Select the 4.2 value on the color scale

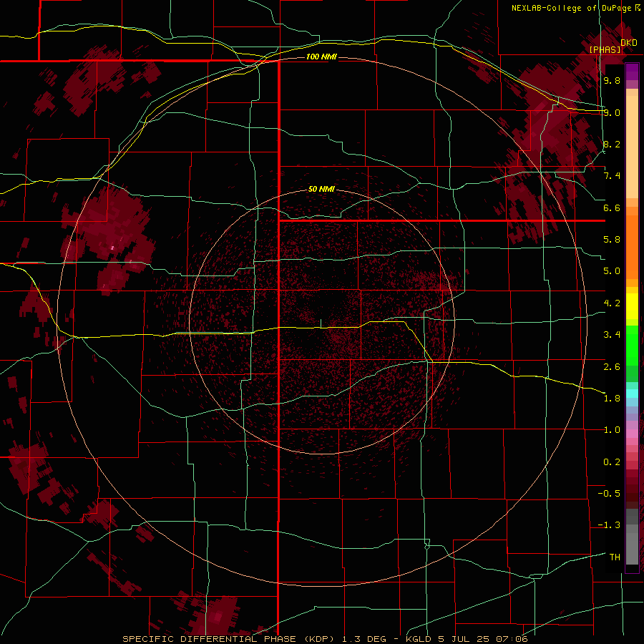coord(612,303)
